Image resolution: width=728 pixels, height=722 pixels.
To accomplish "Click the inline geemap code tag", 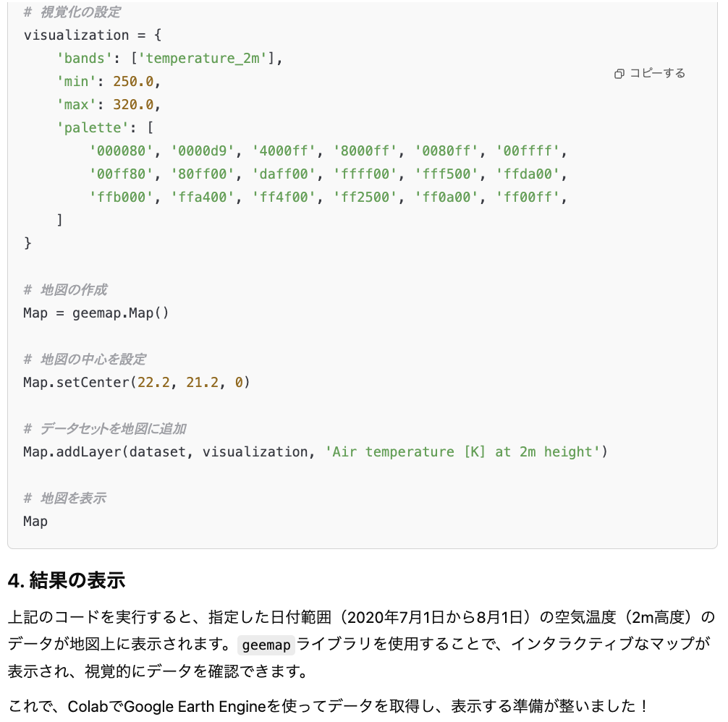I will point(266,645).
